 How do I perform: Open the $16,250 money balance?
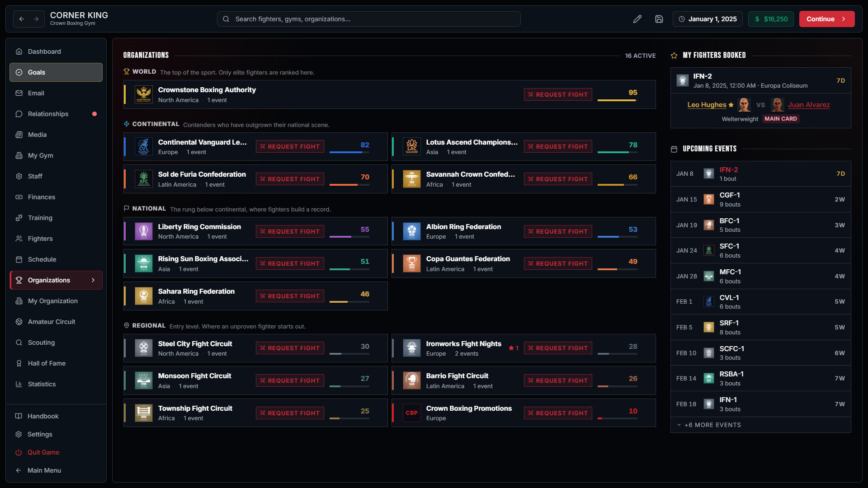click(x=771, y=19)
